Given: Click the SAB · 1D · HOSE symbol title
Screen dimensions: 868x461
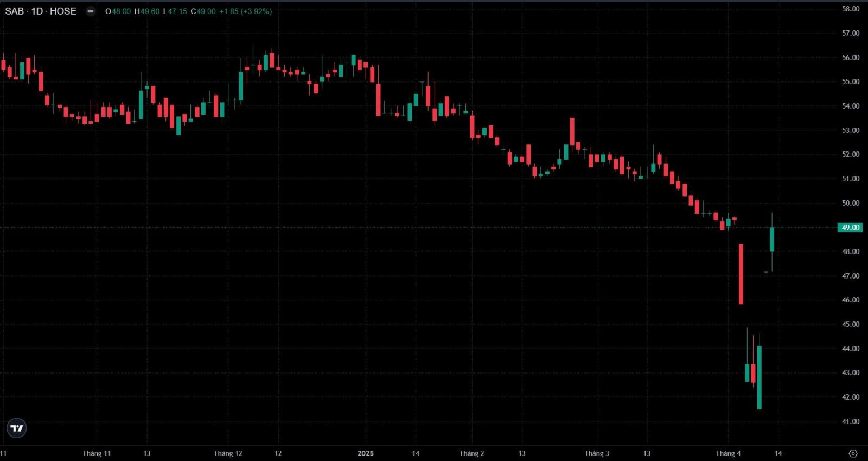Looking at the screenshot, I should [41, 11].
